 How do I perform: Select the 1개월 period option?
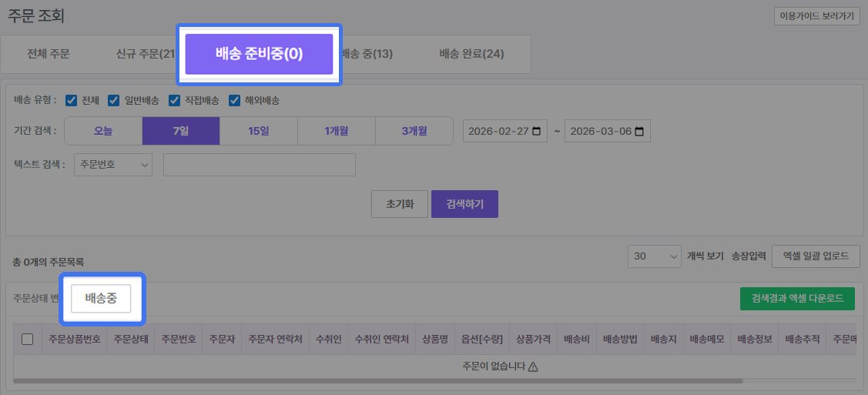pos(337,131)
